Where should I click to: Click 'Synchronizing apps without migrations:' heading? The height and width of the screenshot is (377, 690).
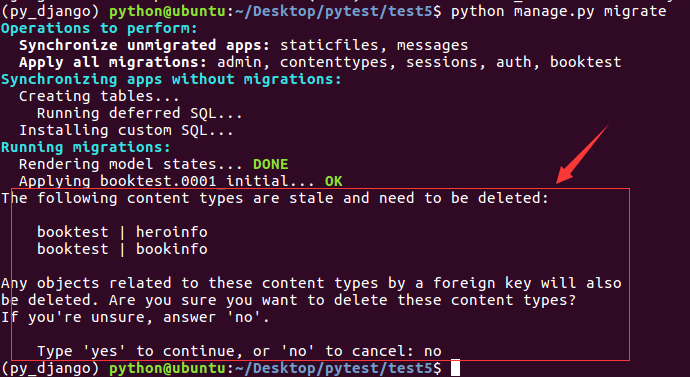[x=171, y=79]
